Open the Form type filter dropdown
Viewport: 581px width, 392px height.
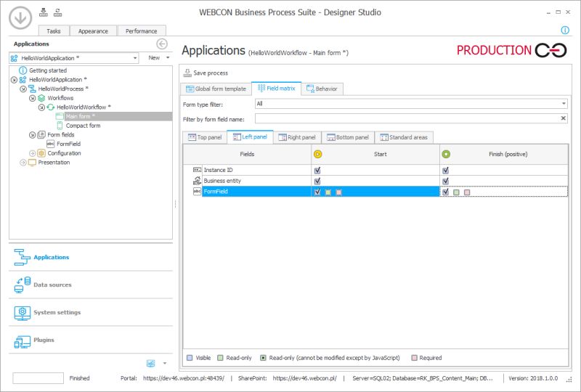point(564,104)
